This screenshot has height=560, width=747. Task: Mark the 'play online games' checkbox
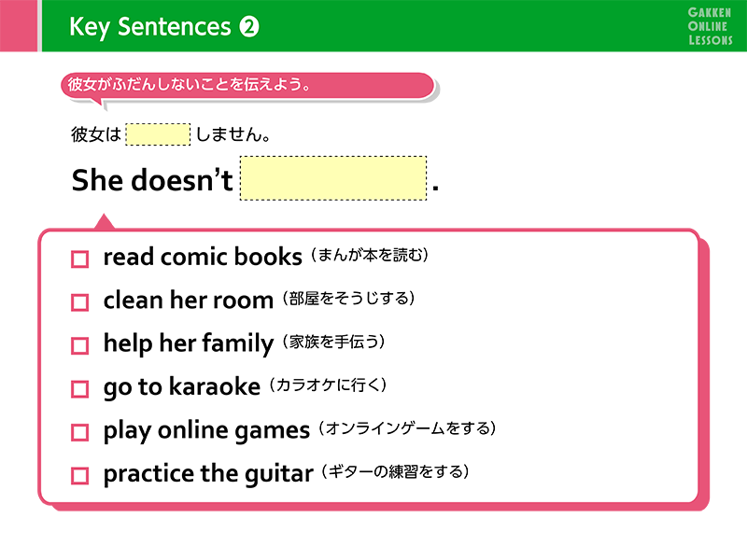coord(79,432)
